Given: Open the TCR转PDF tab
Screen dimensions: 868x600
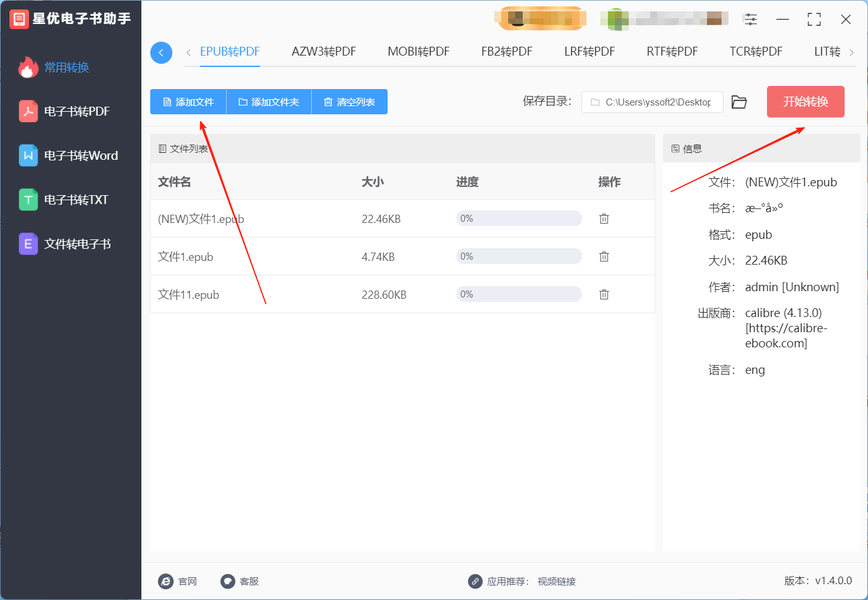Looking at the screenshot, I should coord(756,52).
